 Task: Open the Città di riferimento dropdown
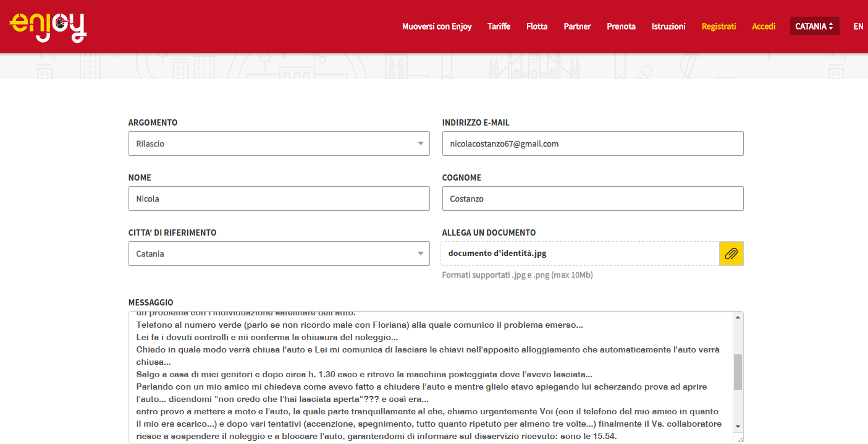click(279, 254)
